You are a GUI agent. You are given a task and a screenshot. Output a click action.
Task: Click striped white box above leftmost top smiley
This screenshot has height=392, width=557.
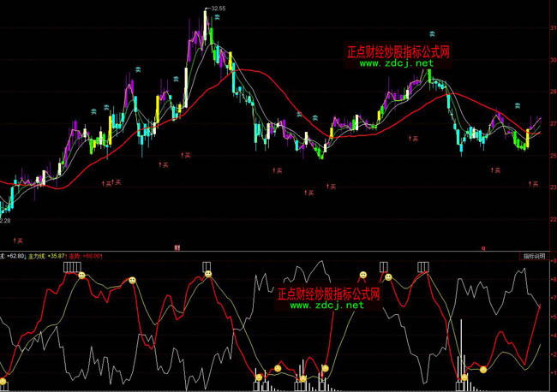click(x=73, y=267)
